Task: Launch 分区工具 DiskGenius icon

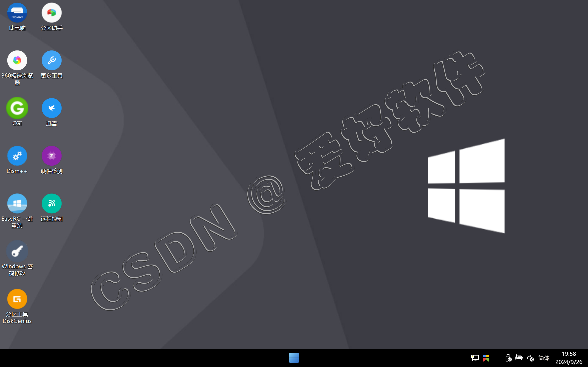Action: point(17,299)
